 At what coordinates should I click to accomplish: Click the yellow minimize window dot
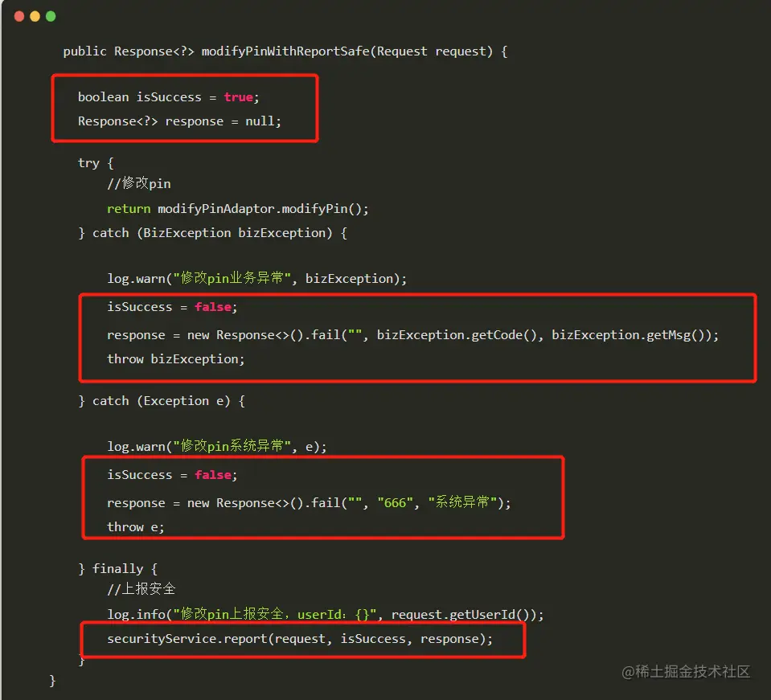35,16
